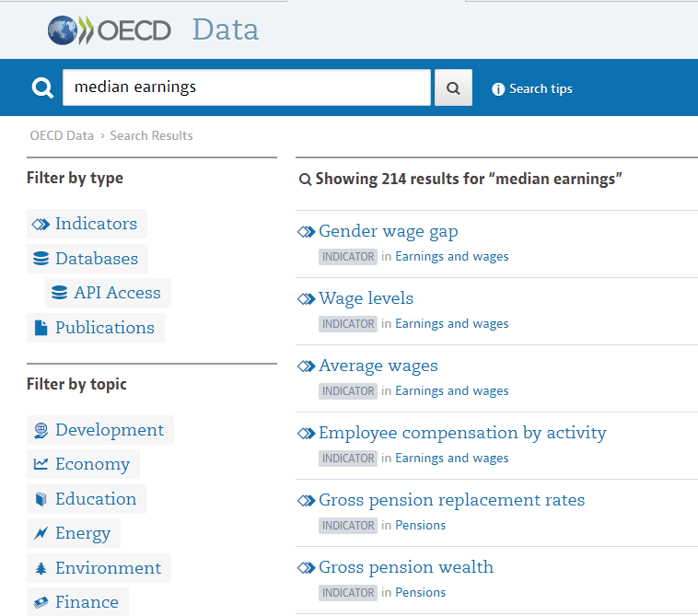Click the magnifier icon beside Showing 214 results
The image size is (698, 616).
coord(305,180)
